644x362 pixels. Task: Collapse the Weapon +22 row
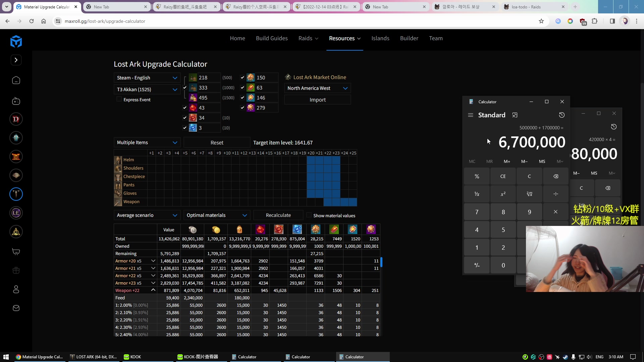153,290
